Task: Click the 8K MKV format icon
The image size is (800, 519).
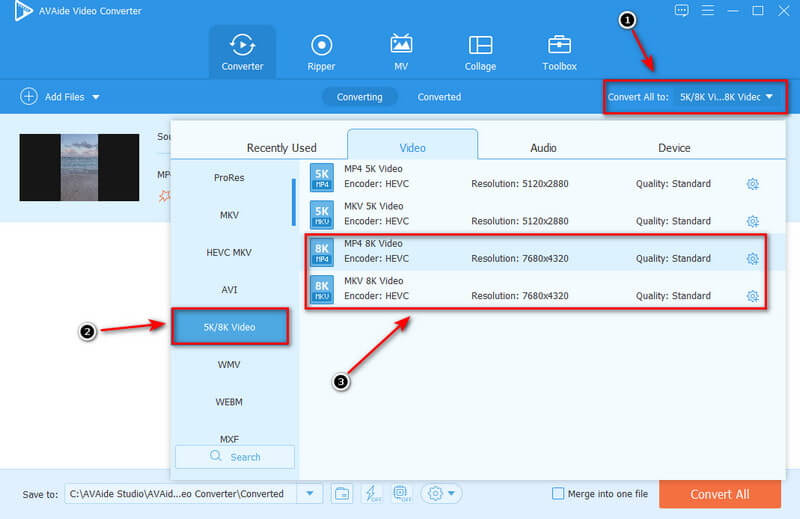Action: pos(322,289)
